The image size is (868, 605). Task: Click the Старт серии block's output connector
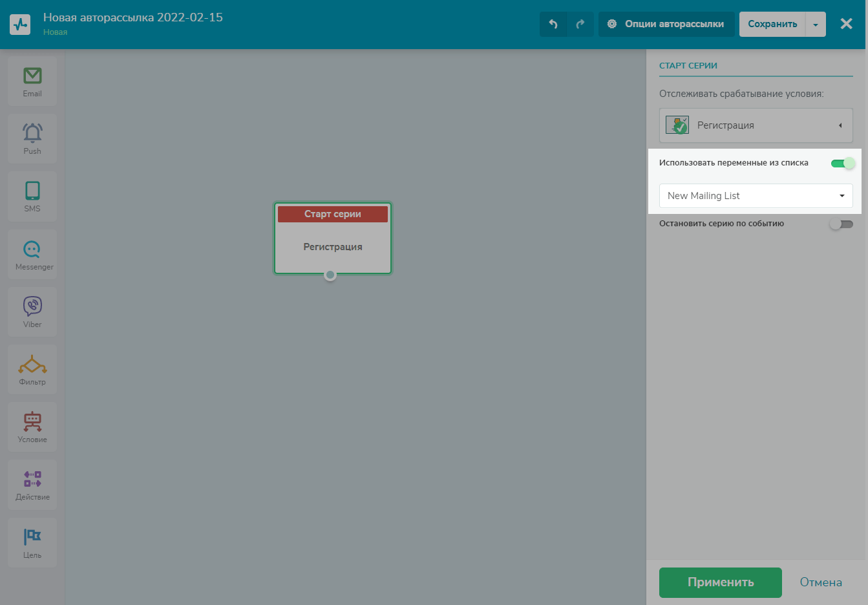pyautogui.click(x=330, y=275)
